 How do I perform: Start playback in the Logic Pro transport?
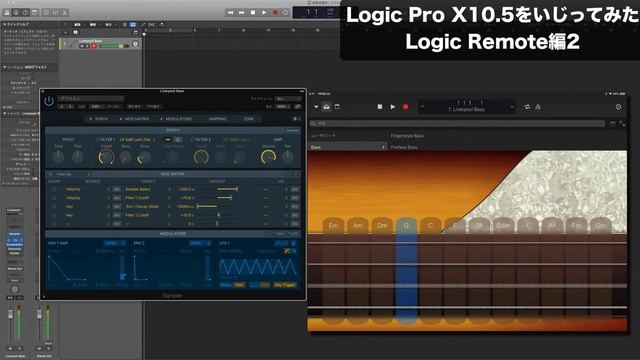(x=264, y=13)
